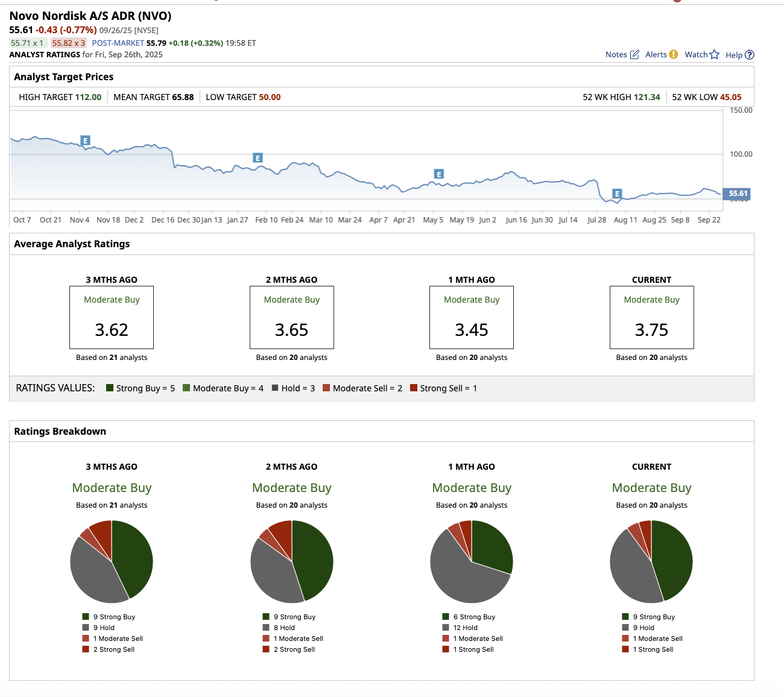Image resolution: width=784 pixels, height=697 pixels.
Task: Open the Notes edit icon
Action: coord(634,55)
